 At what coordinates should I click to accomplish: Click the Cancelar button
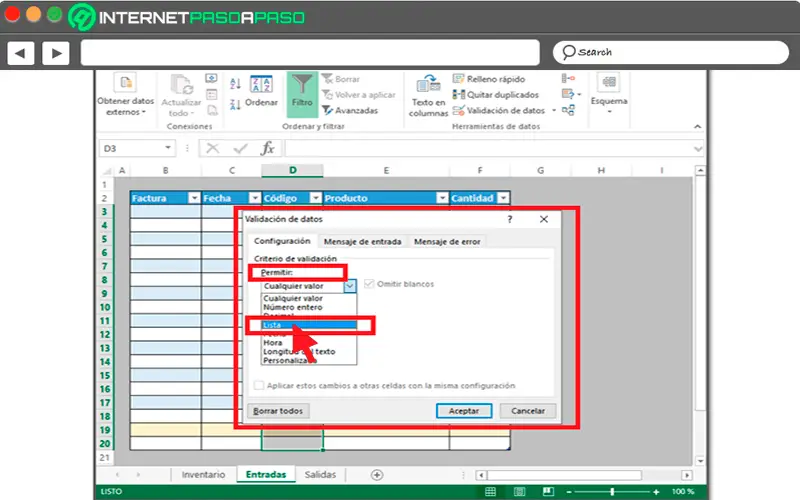pyautogui.click(x=528, y=411)
